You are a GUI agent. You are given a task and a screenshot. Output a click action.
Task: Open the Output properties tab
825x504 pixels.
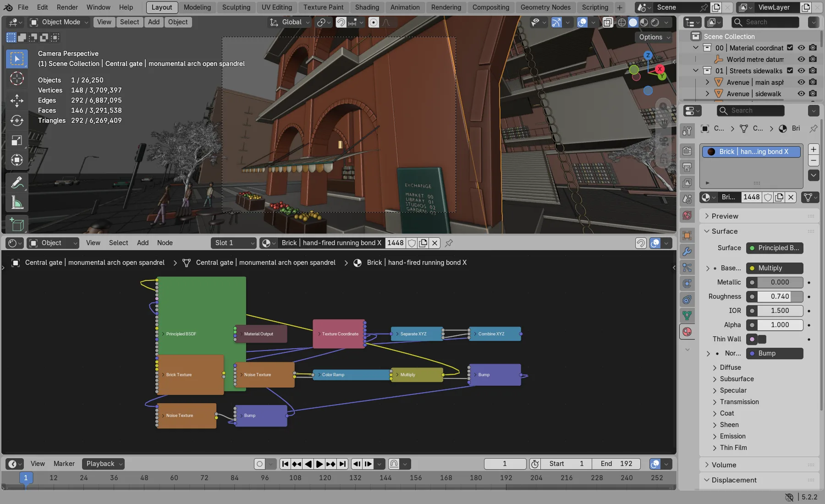coord(687,167)
